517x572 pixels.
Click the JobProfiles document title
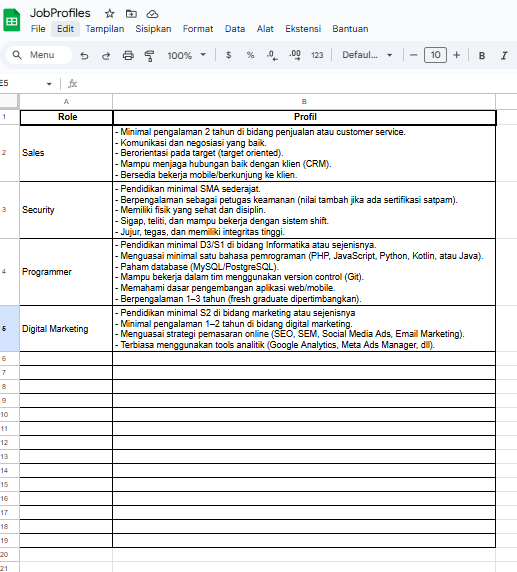60,13
